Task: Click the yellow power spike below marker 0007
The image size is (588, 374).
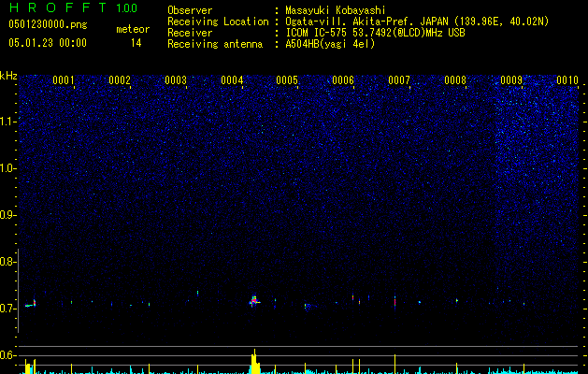Action: (x=394, y=364)
